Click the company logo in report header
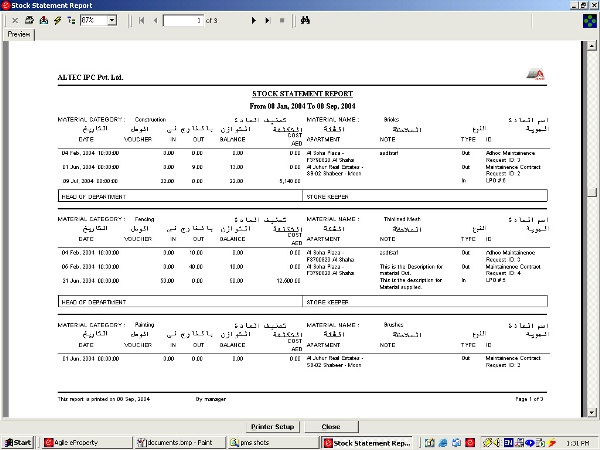This screenshot has width=600, height=450. [536, 74]
